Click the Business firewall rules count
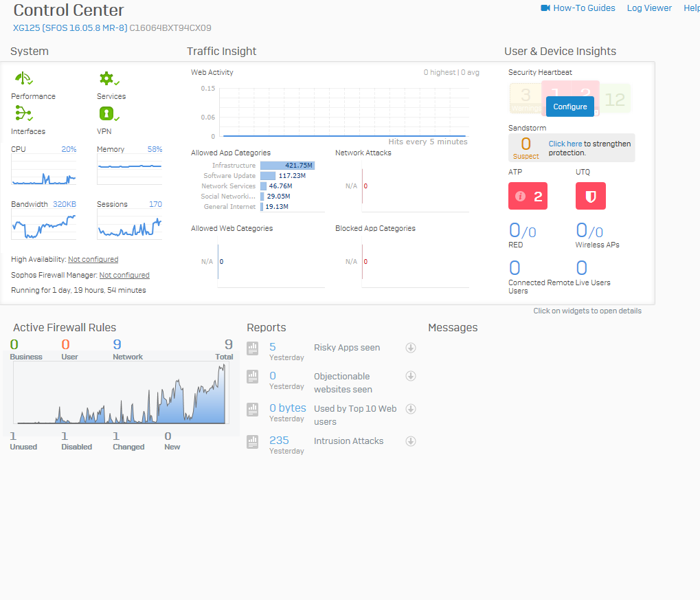Screen dimensions: 700x600 (14, 344)
